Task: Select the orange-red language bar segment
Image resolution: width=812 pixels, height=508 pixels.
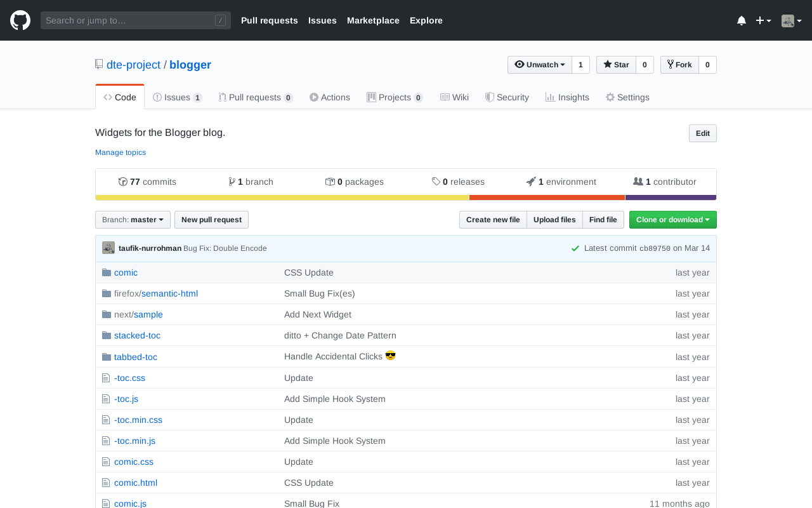Action: point(547,197)
